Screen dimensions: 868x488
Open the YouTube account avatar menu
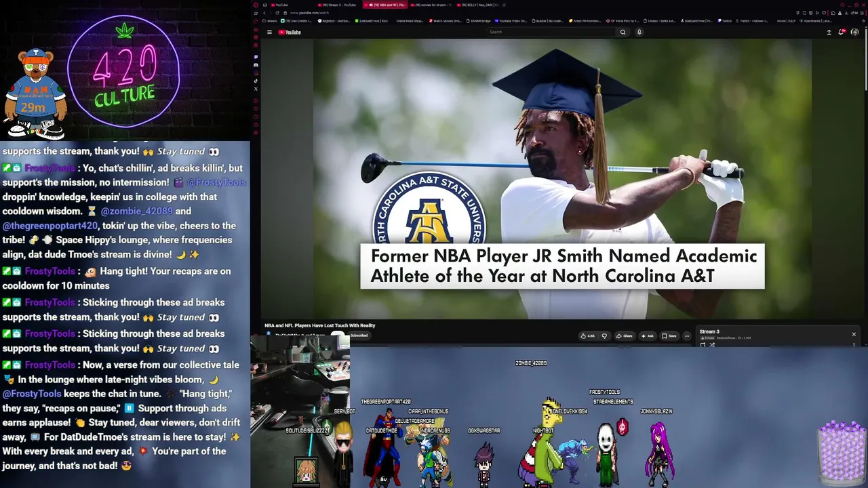click(854, 32)
